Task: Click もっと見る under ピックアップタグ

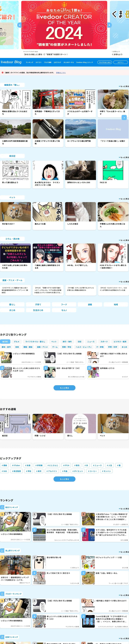Action: pos(64,479)
